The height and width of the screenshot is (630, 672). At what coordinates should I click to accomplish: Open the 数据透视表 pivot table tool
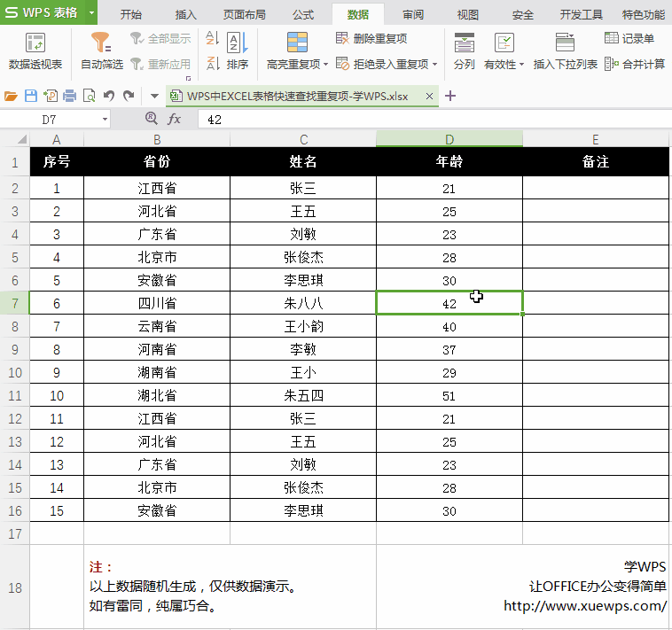coord(35,51)
